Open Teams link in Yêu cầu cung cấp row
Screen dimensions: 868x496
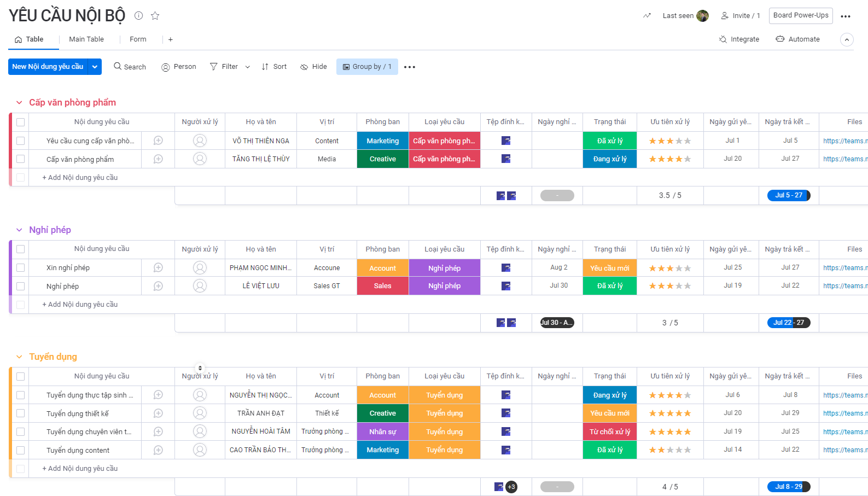(844, 141)
